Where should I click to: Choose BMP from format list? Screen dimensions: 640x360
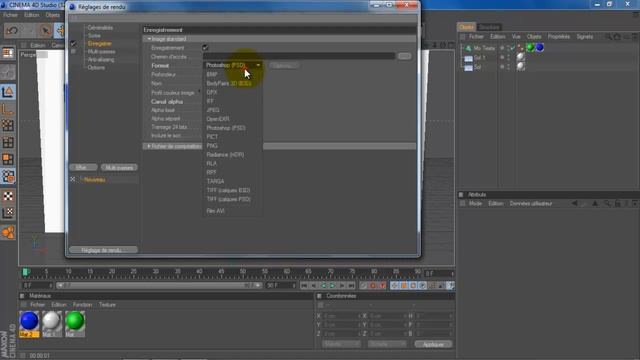click(212, 75)
